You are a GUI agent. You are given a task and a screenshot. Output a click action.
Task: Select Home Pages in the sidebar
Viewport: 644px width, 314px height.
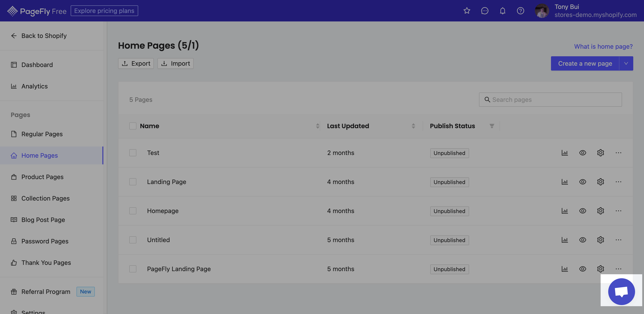52,155
